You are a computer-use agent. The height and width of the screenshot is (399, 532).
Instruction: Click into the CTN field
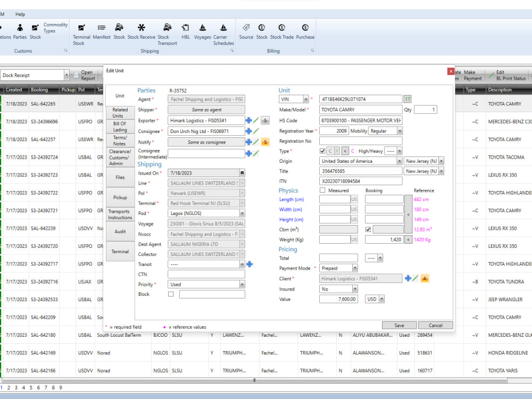206,274
